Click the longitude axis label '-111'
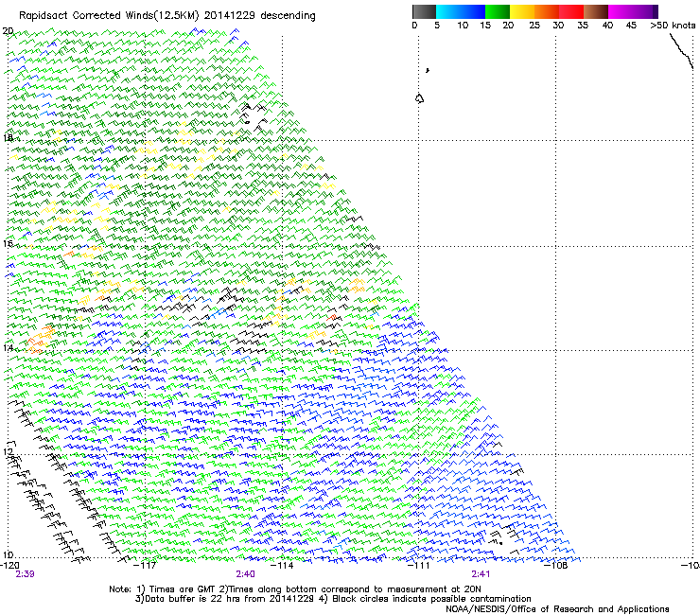 [419, 566]
